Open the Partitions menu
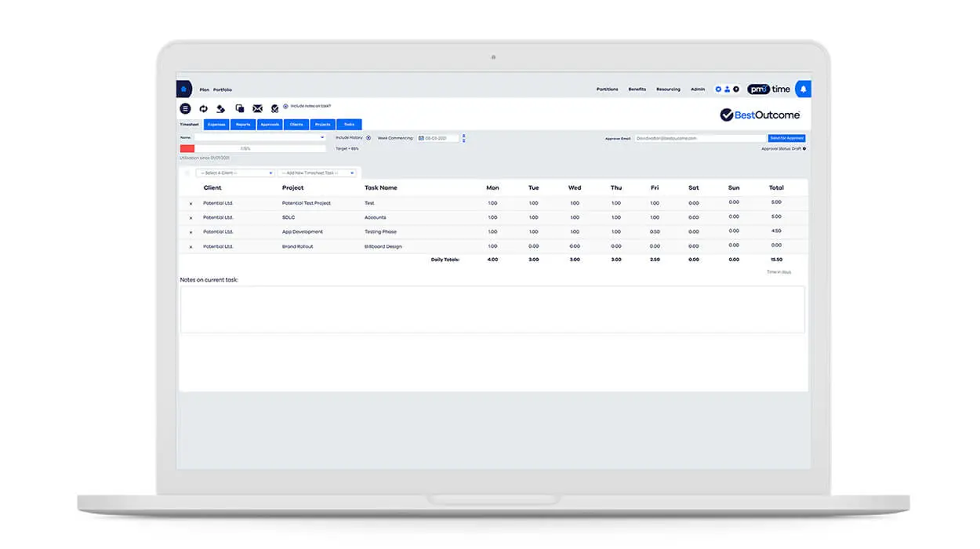The width and height of the screenshot is (980, 549). pyautogui.click(x=607, y=89)
